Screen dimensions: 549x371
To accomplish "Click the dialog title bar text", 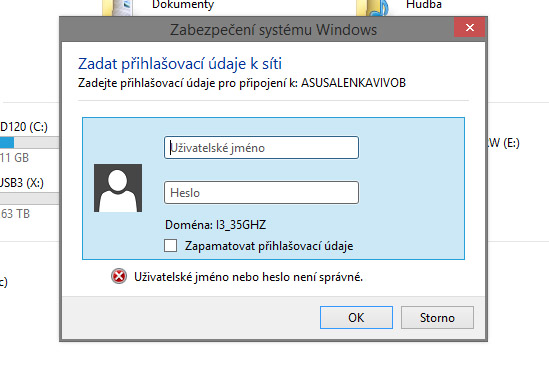I will (273, 30).
